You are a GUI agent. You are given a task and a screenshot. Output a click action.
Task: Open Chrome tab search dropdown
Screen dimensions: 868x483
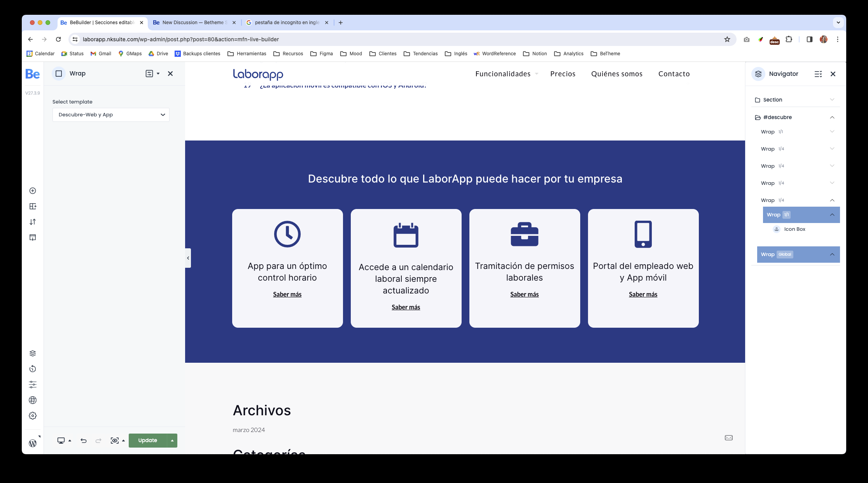[838, 23]
